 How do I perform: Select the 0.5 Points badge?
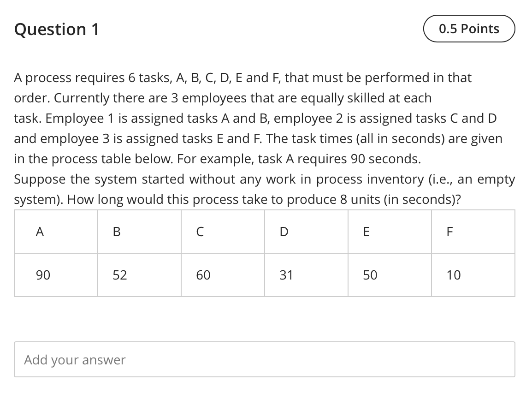(x=469, y=29)
